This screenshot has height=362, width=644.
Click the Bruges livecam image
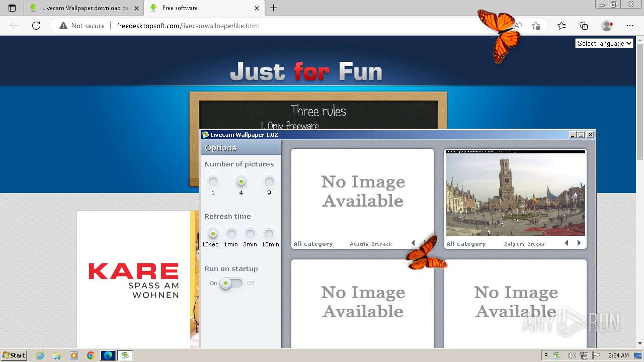(515, 194)
